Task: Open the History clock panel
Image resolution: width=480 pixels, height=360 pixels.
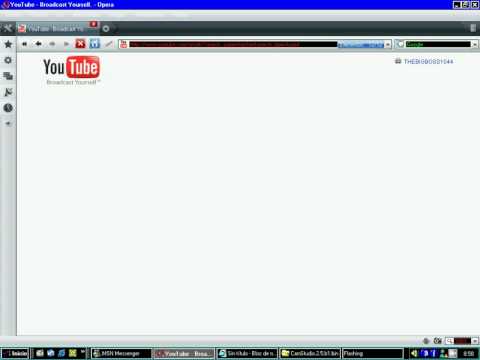Action: (x=8, y=108)
